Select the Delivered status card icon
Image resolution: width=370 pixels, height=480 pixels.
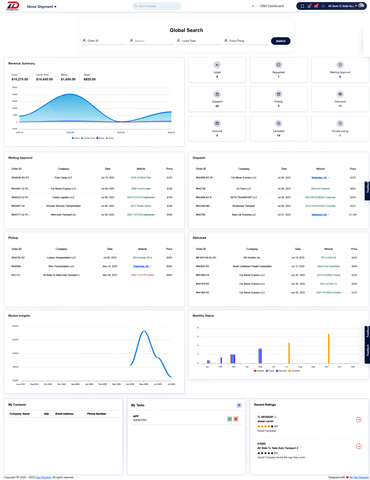340,94
